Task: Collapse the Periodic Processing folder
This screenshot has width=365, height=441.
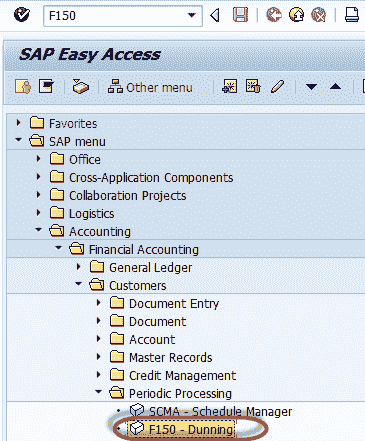Action: (x=99, y=392)
